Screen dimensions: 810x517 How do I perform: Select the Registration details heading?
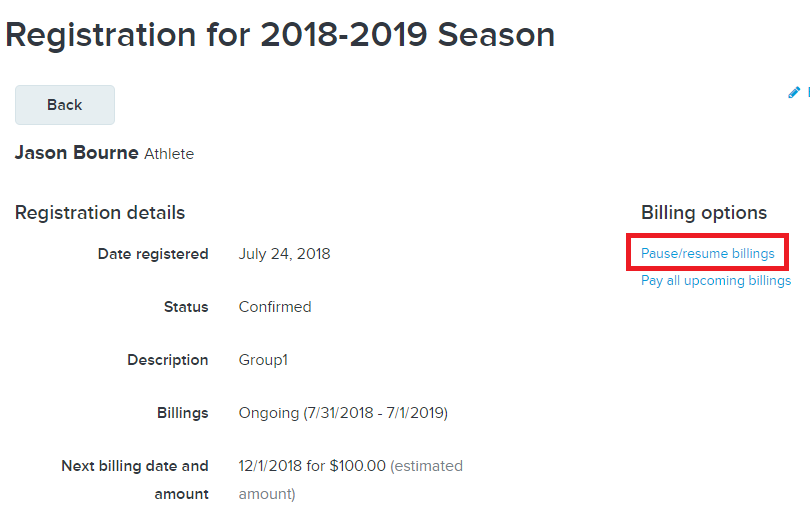point(100,213)
